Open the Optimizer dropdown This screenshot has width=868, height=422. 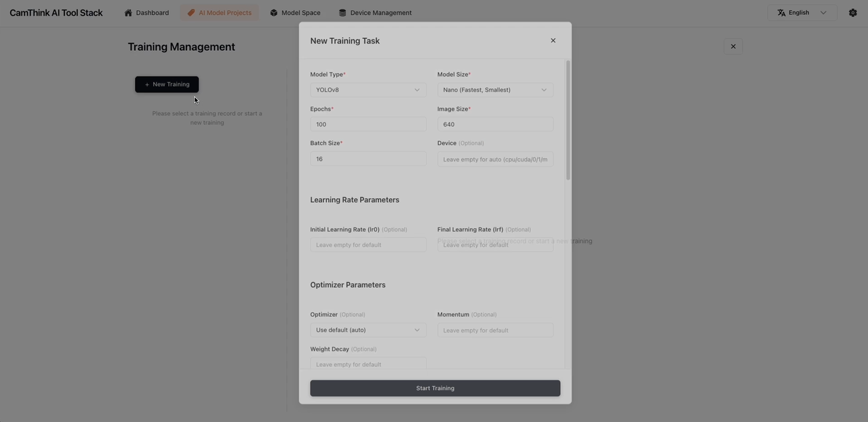(x=368, y=330)
